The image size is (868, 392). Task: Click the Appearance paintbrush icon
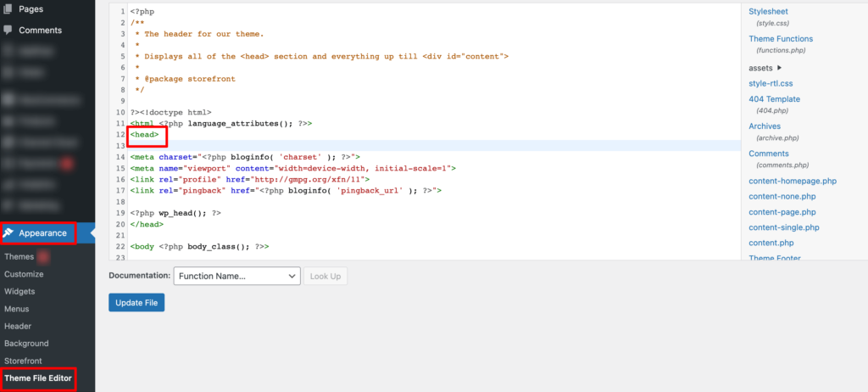click(8, 232)
